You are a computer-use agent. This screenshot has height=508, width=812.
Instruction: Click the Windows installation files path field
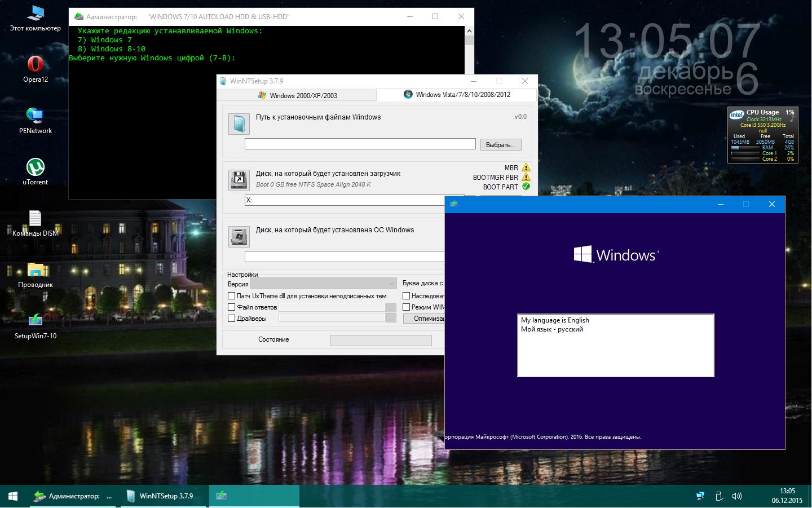pos(360,144)
